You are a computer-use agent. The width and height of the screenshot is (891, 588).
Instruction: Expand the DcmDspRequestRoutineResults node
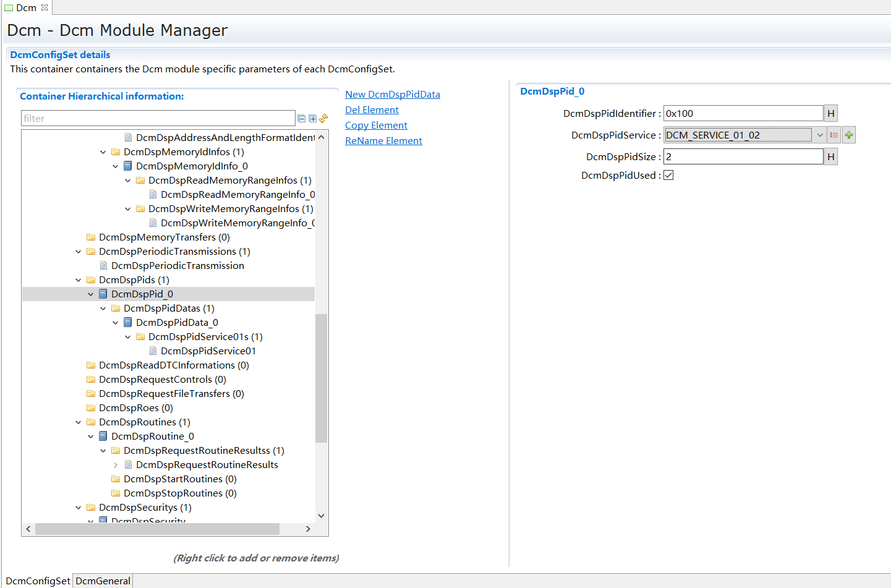[x=116, y=465]
